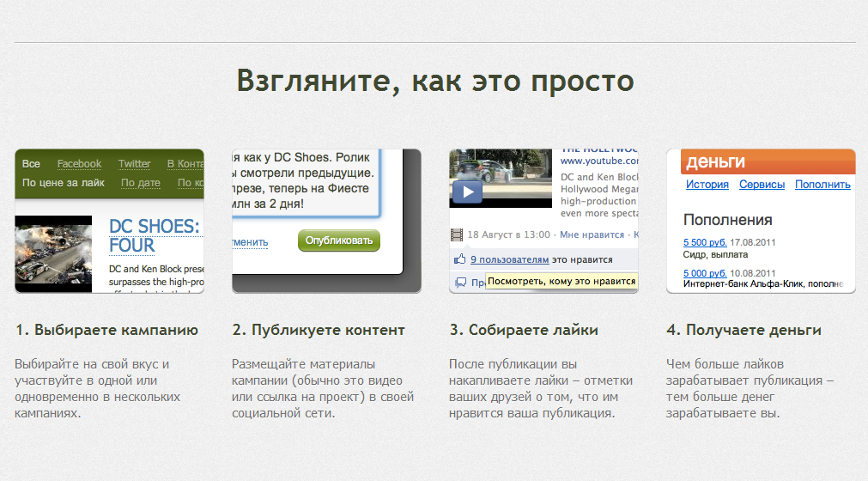
Task: Click the paragraph starting После публикации вы
Action: tap(541, 388)
